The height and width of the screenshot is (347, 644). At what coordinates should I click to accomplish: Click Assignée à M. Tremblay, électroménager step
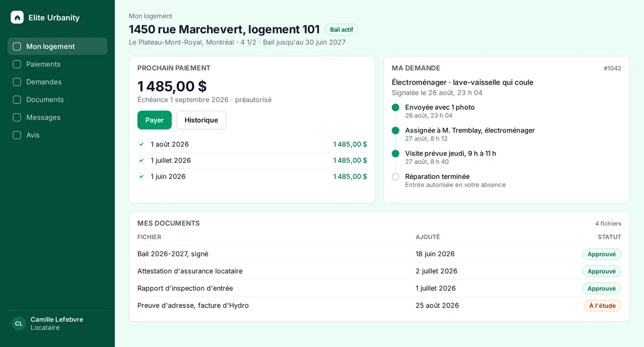click(470, 131)
